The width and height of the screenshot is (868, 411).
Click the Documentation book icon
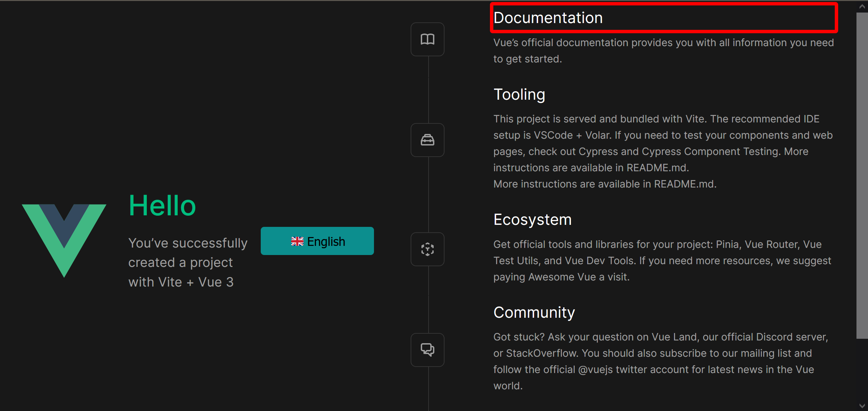[427, 39]
